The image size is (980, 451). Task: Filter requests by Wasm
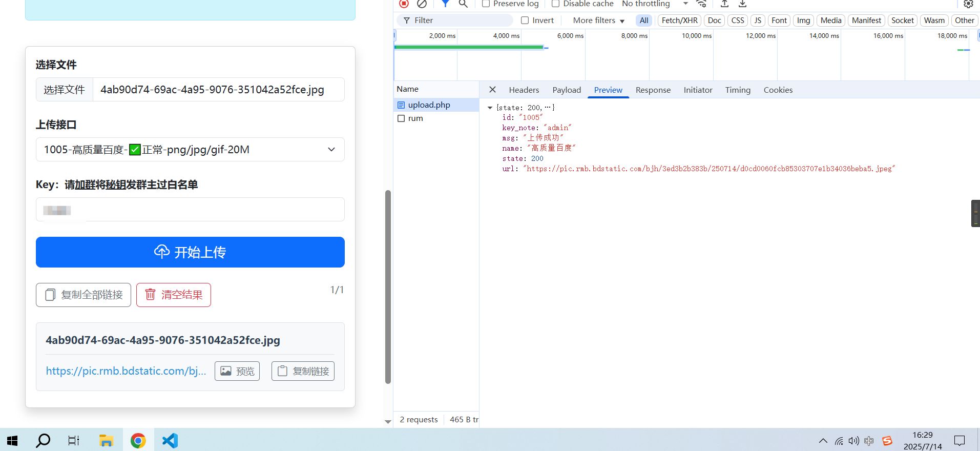coord(934,20)
